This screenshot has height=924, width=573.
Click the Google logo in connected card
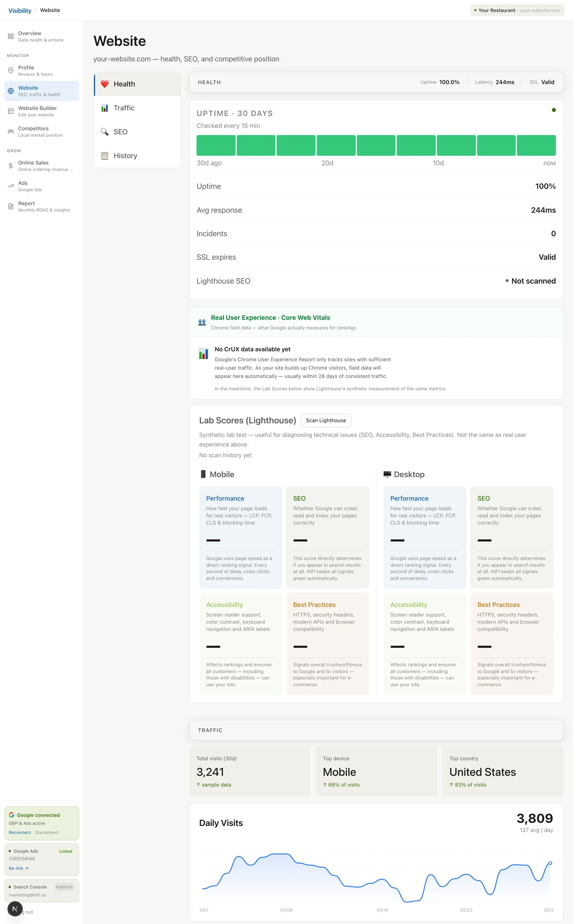tap(11, 815)
